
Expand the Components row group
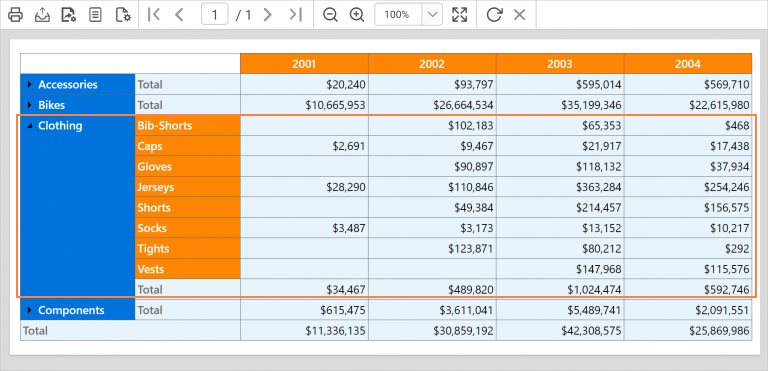pos(29,310)
